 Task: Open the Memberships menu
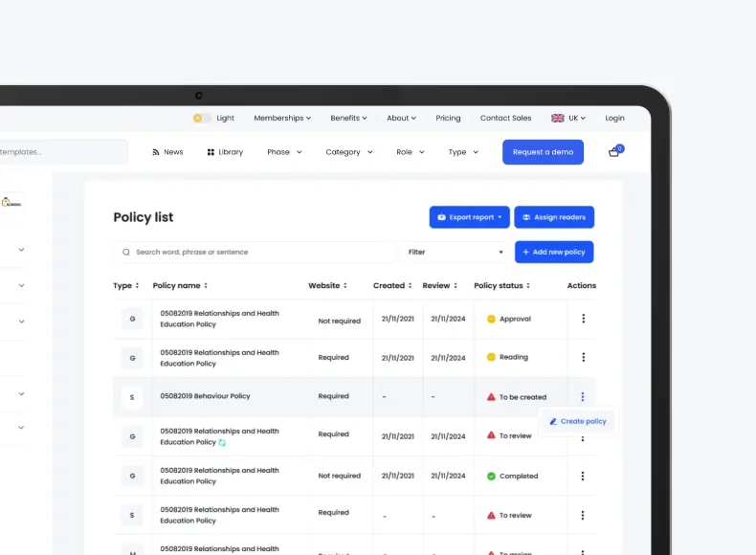coord(282,118)
